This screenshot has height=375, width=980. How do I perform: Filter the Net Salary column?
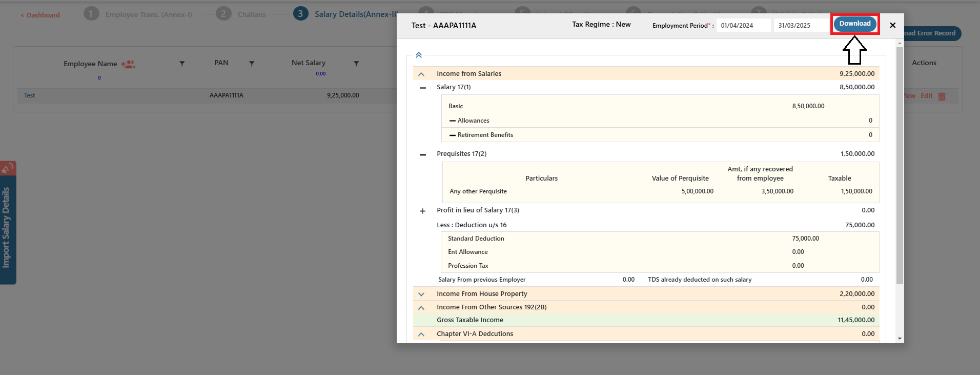(x=356, y=64)
